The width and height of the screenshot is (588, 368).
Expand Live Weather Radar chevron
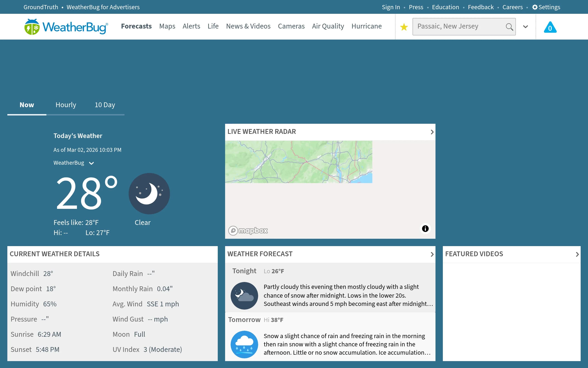[x=432, y=132]
